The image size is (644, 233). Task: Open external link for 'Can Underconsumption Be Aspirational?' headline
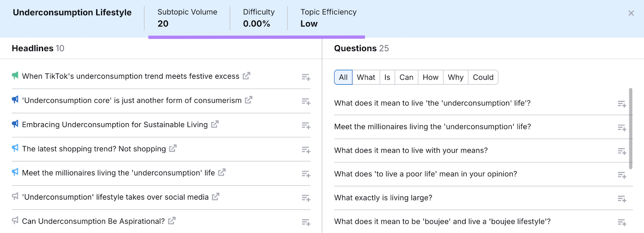(172, 221)
